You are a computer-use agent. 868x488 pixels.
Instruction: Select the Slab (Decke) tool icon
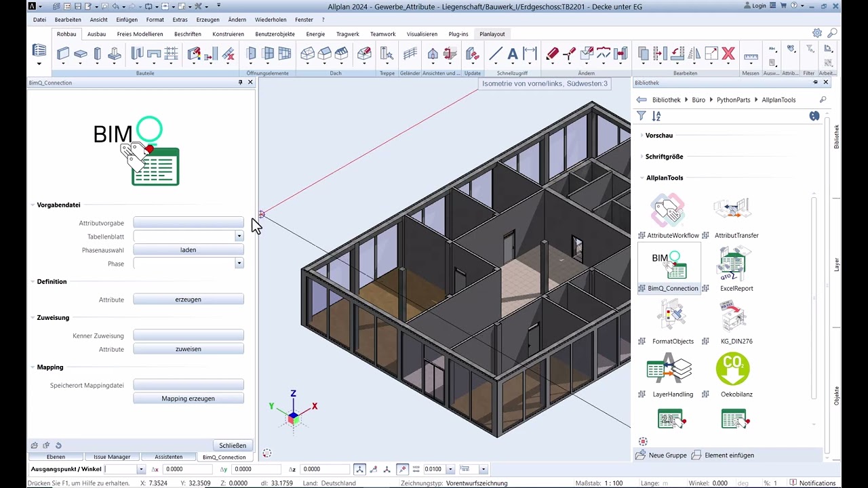pyautogui.click(x=80, y=54)
